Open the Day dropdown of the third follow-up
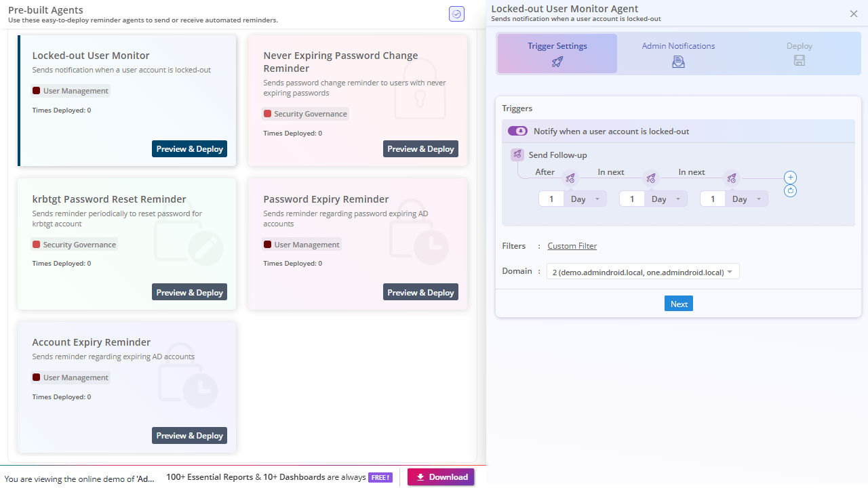This screenshot has height=488, width=868. click(x=747, y=199)
